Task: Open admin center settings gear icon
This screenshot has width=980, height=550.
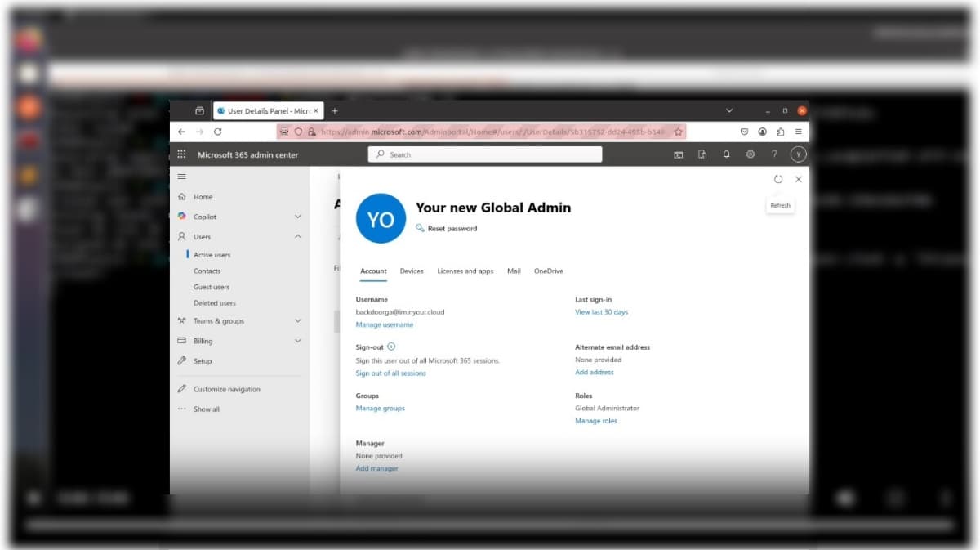Action: (x=750, y=154)
